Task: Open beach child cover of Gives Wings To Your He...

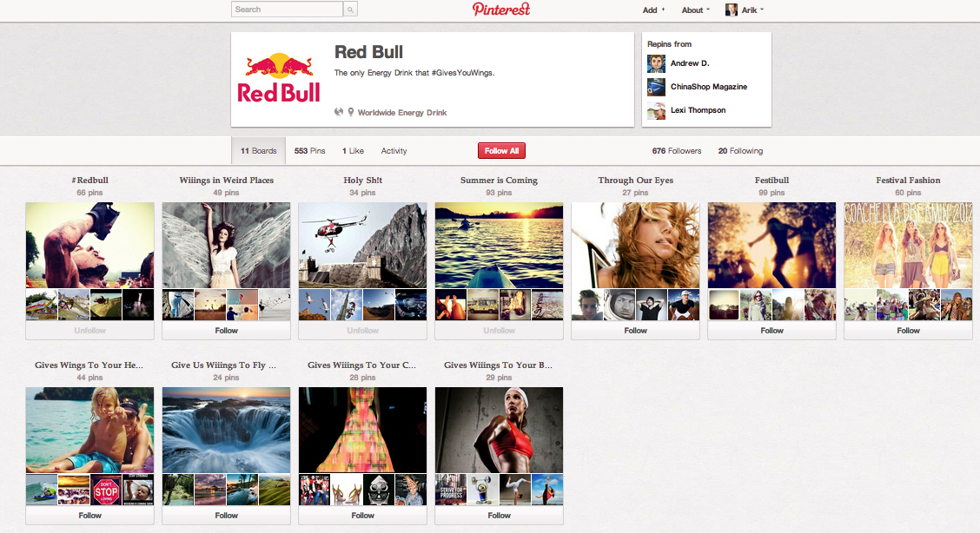Action: [90, 430]
